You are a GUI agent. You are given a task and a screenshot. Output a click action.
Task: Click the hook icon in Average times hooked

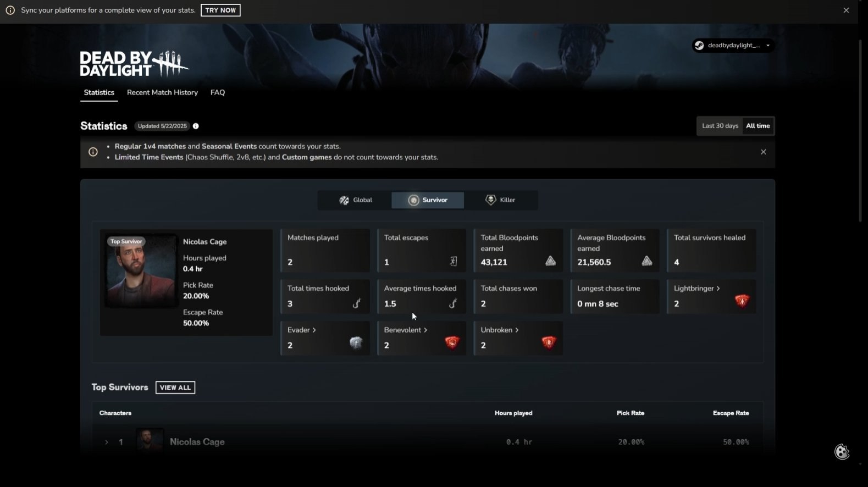click(x=454, y=303)
